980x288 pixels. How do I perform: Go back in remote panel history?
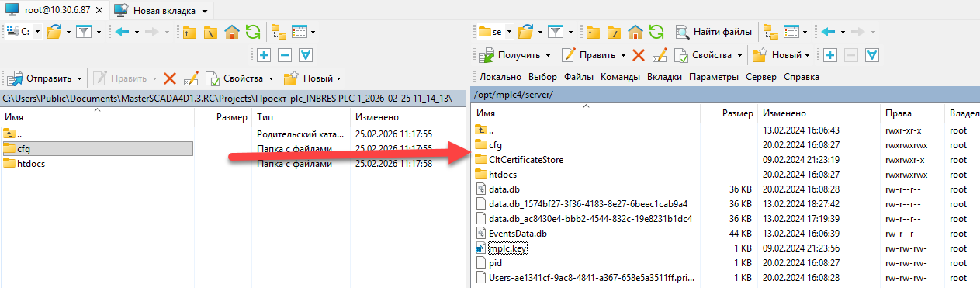(x=828, y=32)
